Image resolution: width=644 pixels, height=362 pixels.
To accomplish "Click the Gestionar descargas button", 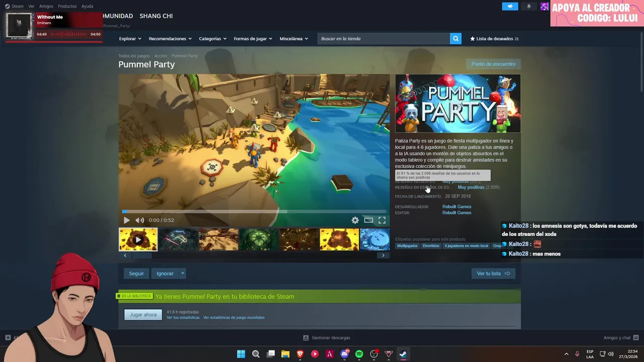I will pyautogui.click(x=327, y=338).
